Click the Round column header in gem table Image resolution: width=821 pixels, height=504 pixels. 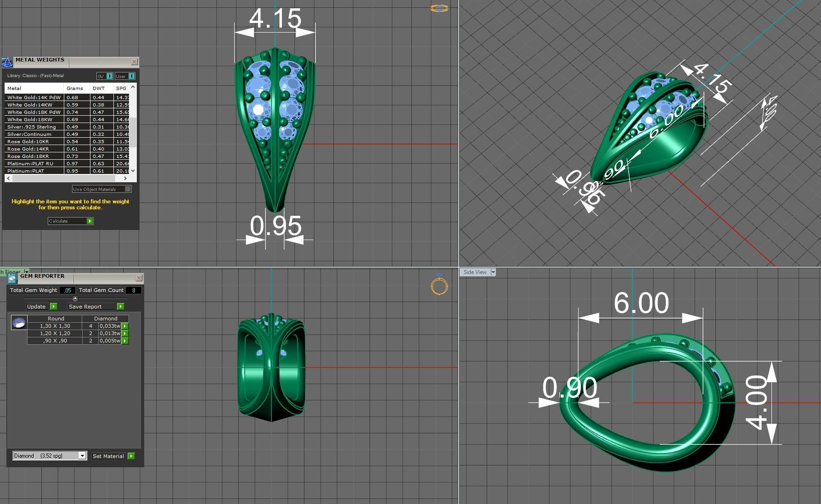tap(55, 319)
